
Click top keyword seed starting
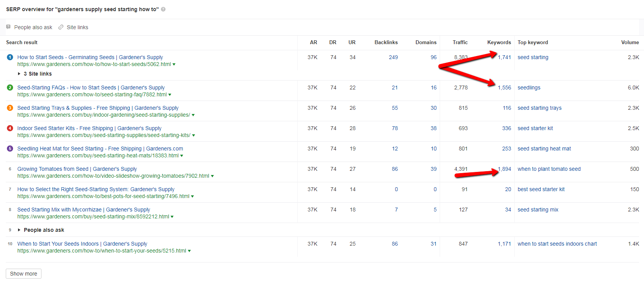click(x=533, y=57)
